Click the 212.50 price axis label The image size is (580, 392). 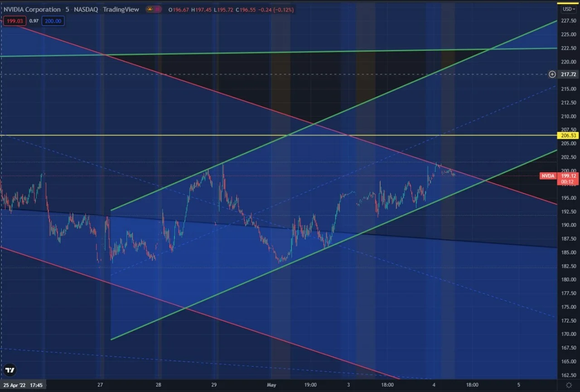click(568, 102)
